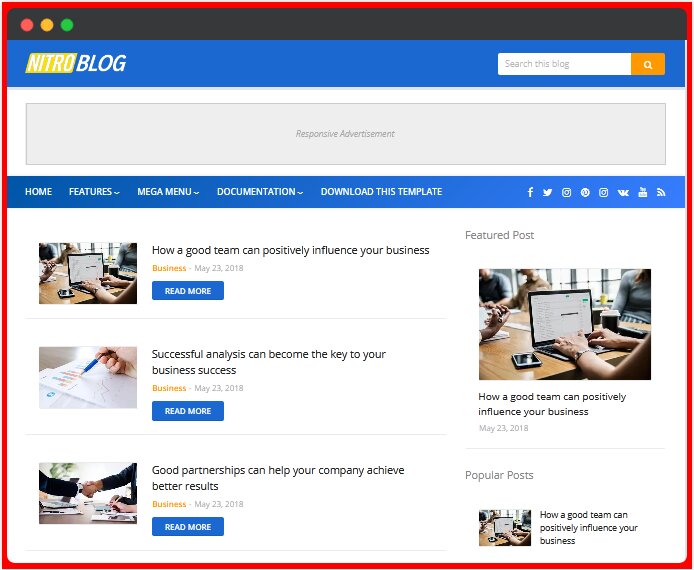The width and height of the screenshot is (694, 570).
Task: Expand the Features dropdown menu
Action: coord(94,192)
